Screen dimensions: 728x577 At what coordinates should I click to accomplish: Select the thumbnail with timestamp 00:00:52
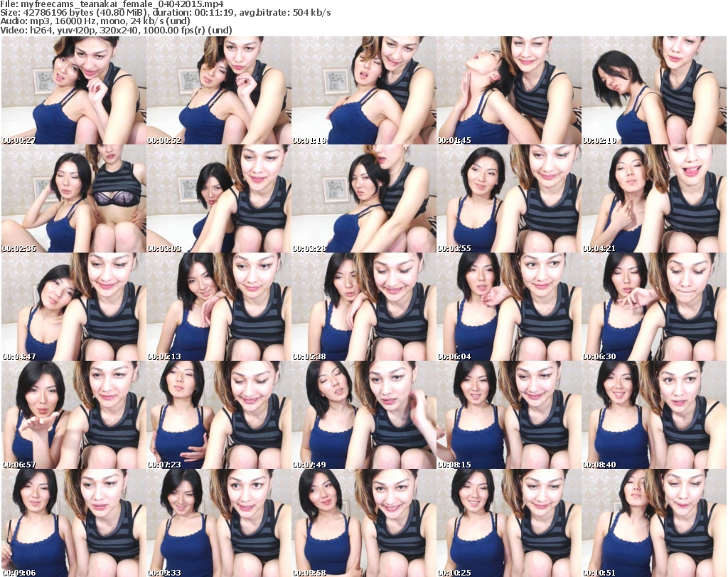point(219,90)
